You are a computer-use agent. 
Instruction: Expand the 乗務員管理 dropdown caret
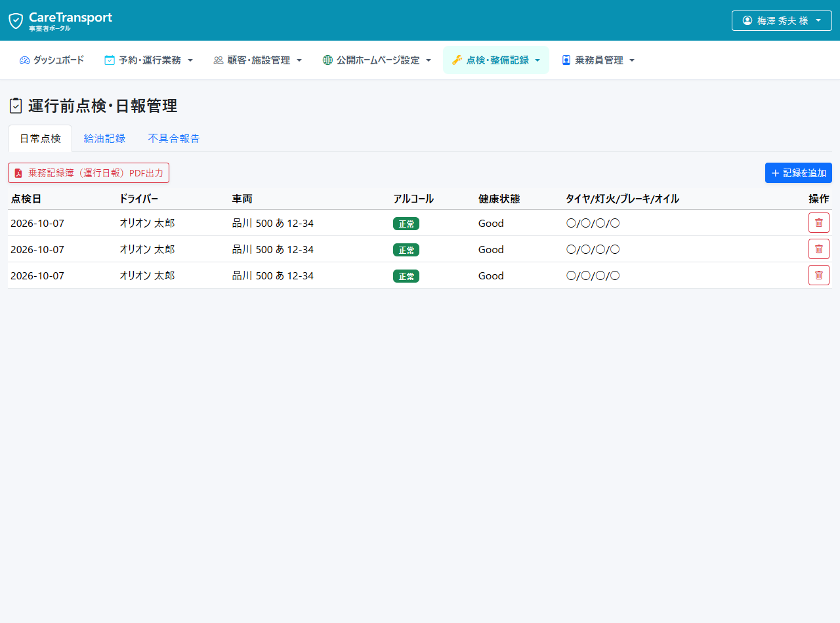click(x=632, y=60)
